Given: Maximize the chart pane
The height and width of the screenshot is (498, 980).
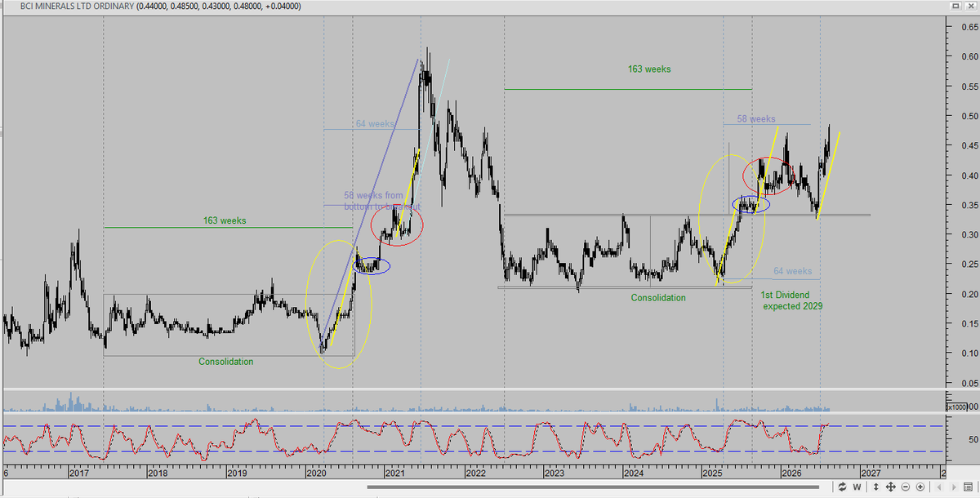Looking at the screenshot, I should pos(955,6).
